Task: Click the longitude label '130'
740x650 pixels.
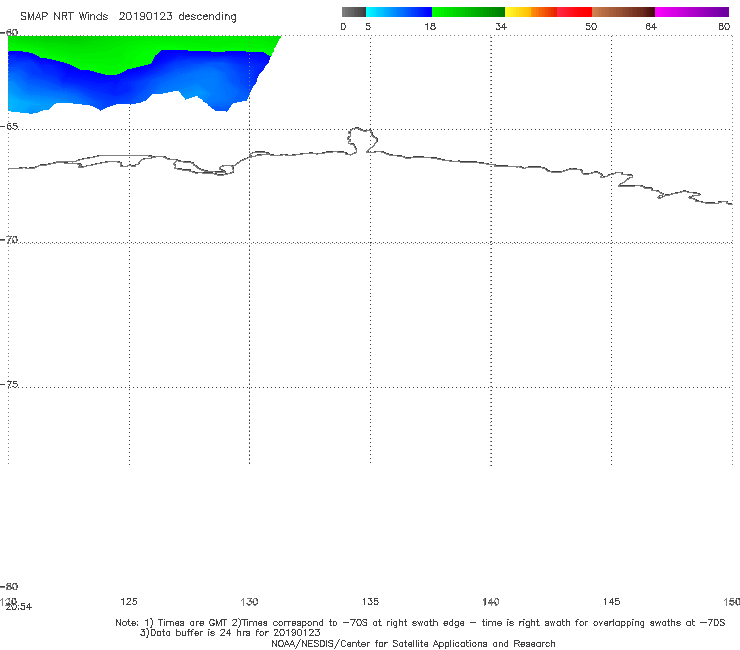Action: pyautogui.click(x=249, y=602)
